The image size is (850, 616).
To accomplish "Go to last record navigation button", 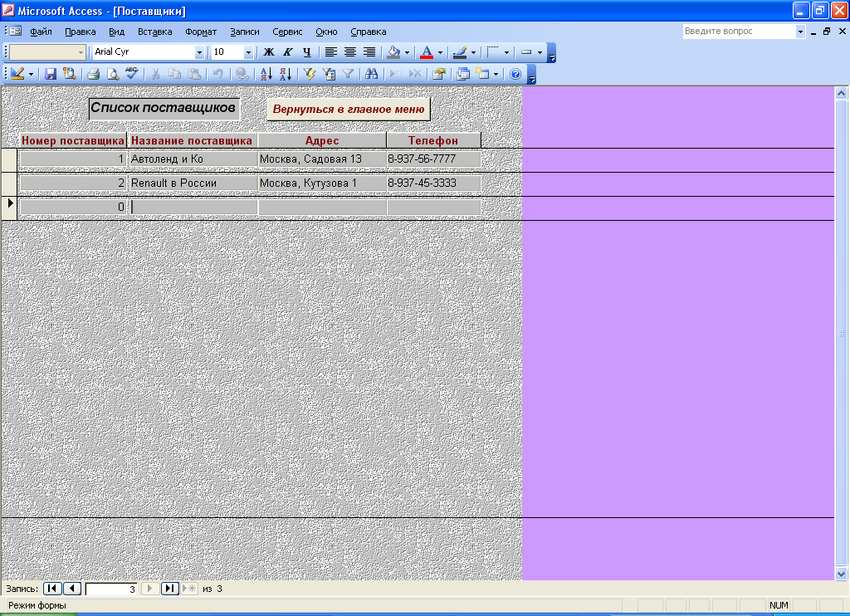I will [x=170, y=589].
